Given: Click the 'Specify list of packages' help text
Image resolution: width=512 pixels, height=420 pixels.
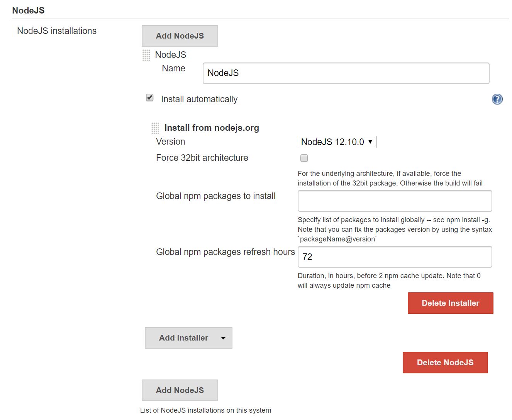Looking at the screenshot, I should coord(395,229).
